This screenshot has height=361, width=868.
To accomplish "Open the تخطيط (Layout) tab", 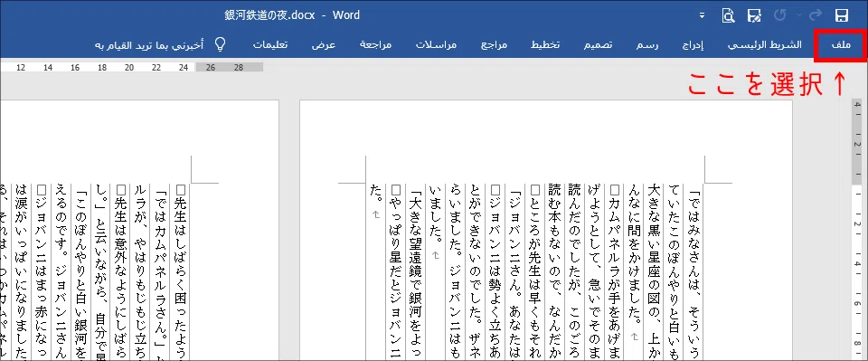I will pos(545,45).
